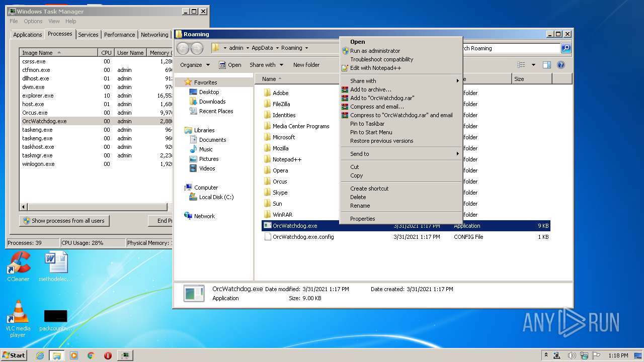Select the Orcus folder in Roaming
Screen dimensions: 644x362
coord(280,182)
